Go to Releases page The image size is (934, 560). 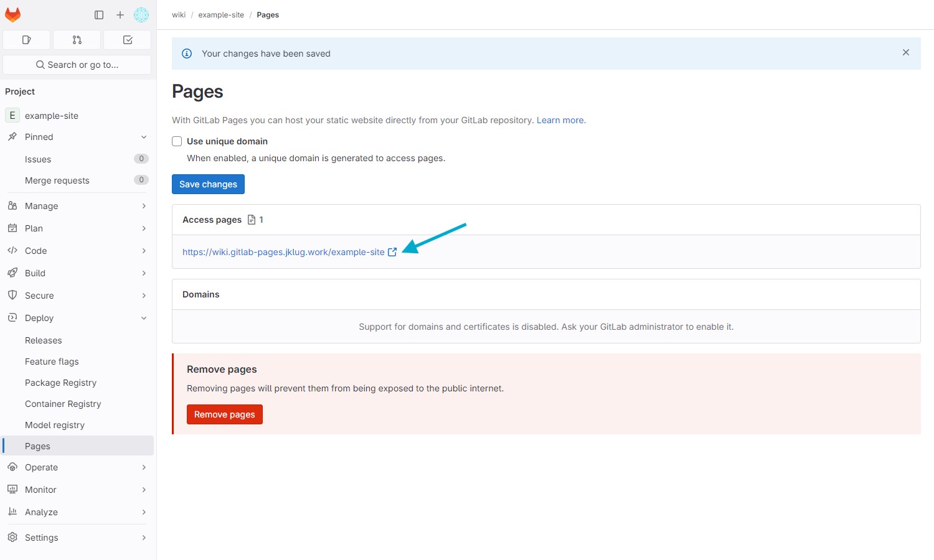click(x=44, y=340)
